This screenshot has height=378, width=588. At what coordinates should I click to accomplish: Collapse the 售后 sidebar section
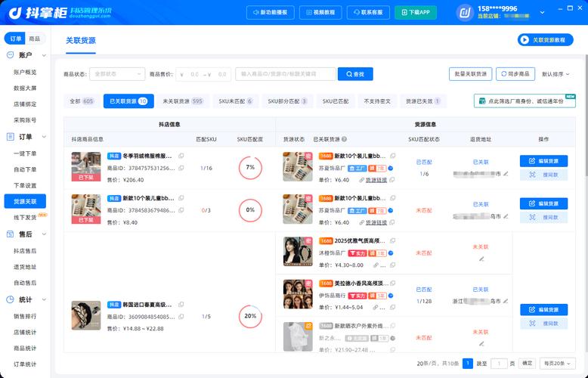pos(44,234)
